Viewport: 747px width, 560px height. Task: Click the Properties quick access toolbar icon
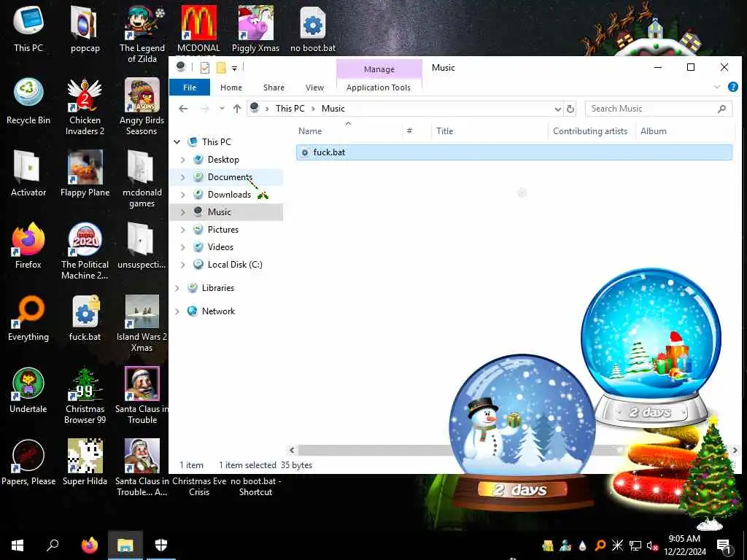click(205, 68)
